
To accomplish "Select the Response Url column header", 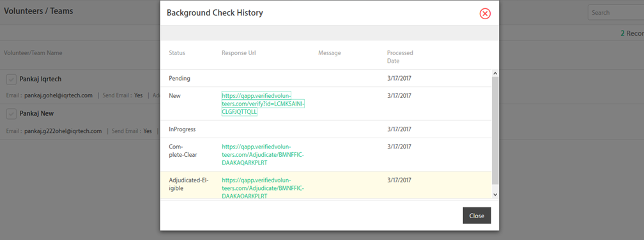I will pyautogui.click(x=239, y=53).
